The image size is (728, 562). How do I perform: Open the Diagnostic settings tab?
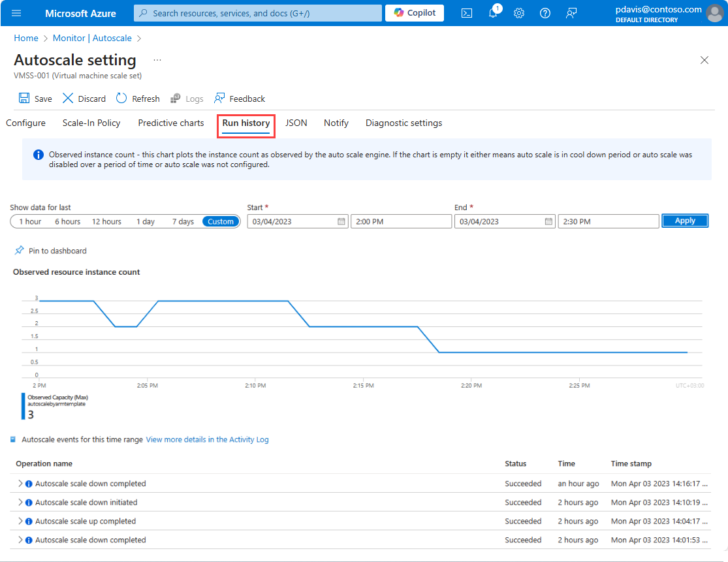[x=404, y=123]
